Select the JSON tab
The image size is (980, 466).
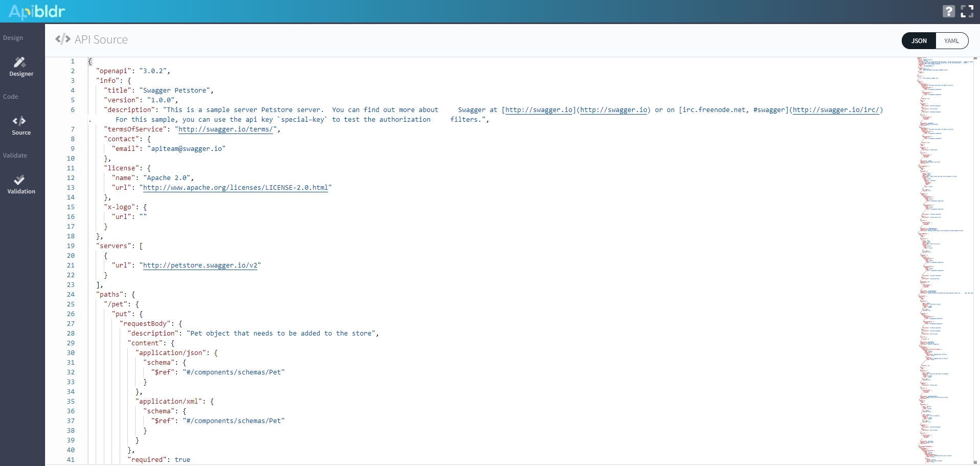[919, 40]
